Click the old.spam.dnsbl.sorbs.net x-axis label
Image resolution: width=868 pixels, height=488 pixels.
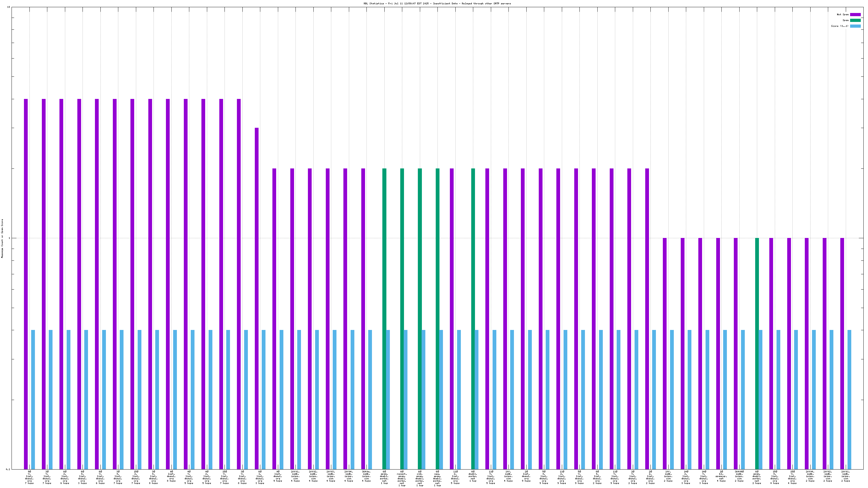click(x=420, y=478)
